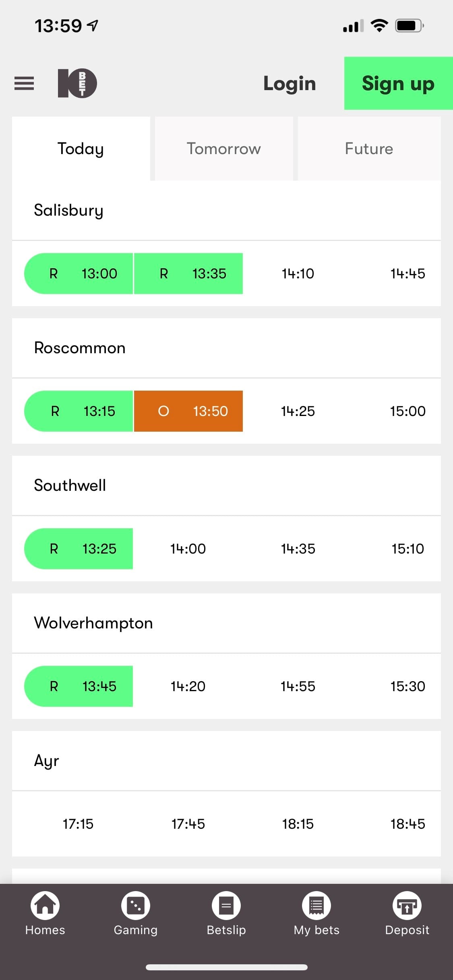Tap the 10bet logo
This screenshot has height=980, width=453.
(77, 83)
